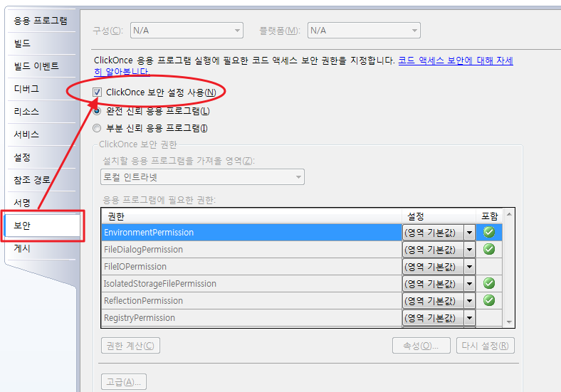
Task: Follow the 코드 액세스 보안 help link
Action: 456,60
